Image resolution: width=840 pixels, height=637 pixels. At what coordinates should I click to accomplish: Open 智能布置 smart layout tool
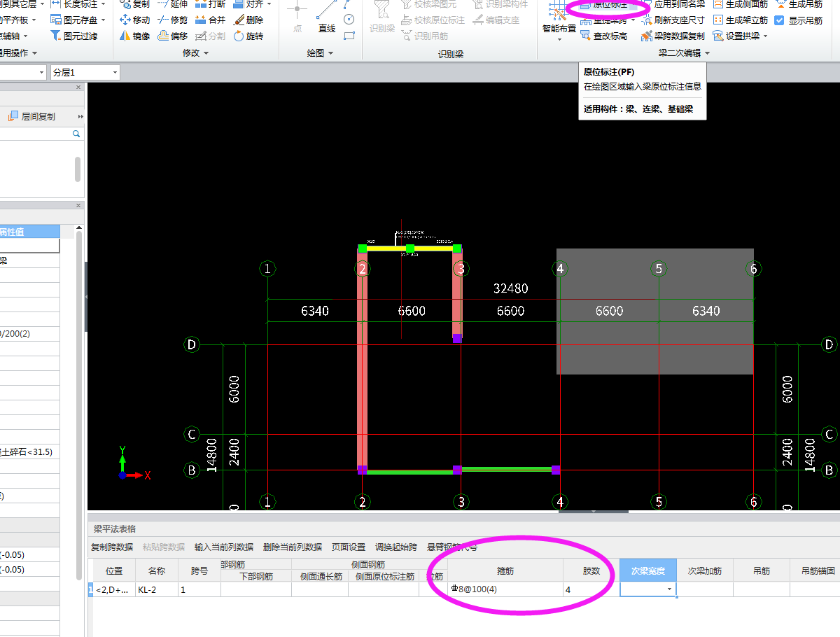559,21
